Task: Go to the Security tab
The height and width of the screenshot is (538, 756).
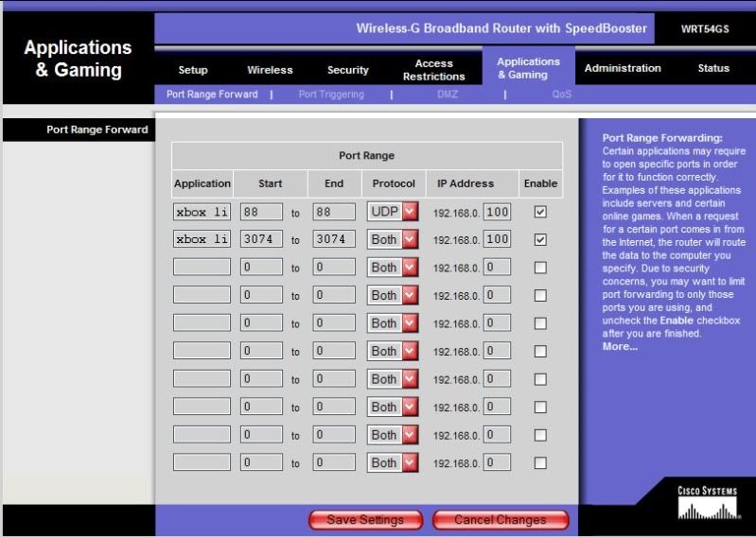Action: click(x=348, y=70)
